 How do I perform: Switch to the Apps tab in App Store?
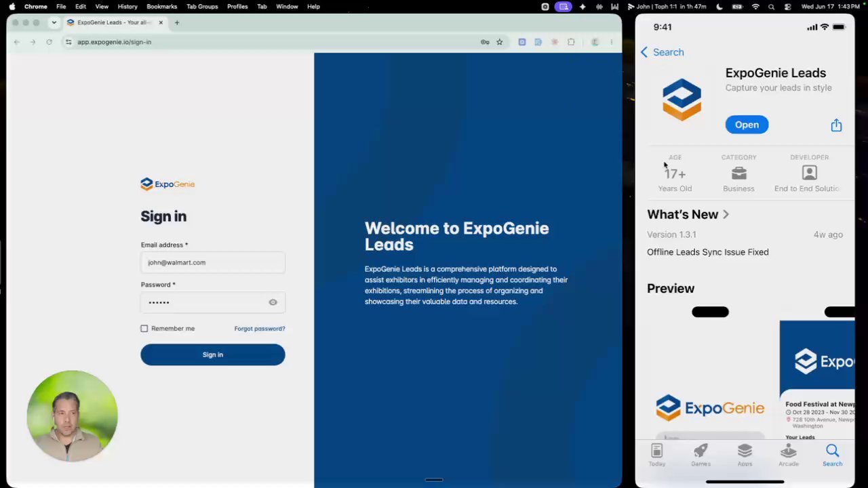pos(745,455)
